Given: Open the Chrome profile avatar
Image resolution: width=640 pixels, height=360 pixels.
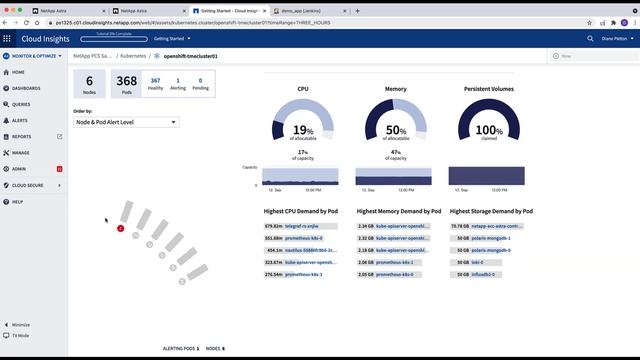Looking at the screenshot, I should click(624, 23).
